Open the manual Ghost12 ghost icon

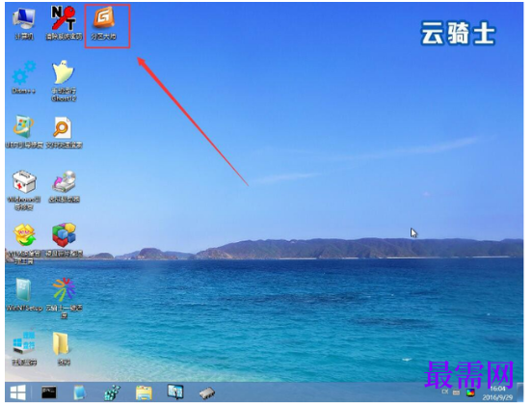point(64,81)
